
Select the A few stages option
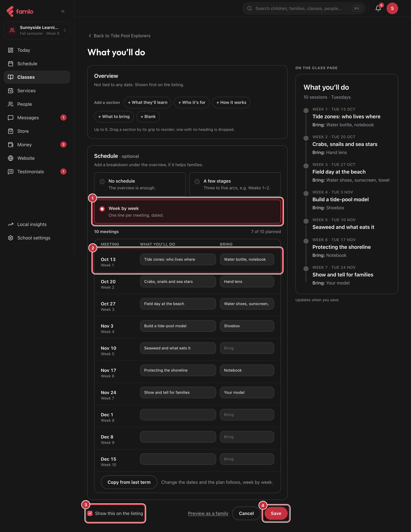coord(235,184)
